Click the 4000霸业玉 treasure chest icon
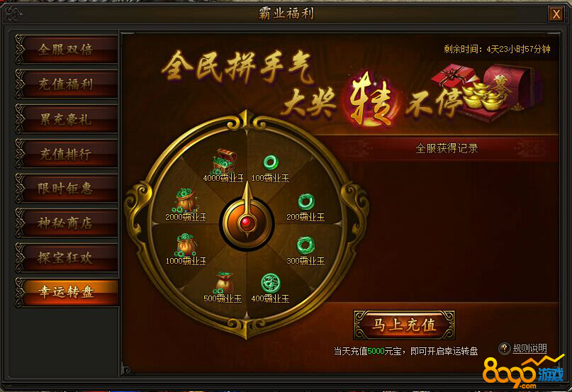572x392 pixels. click(223, 161)
